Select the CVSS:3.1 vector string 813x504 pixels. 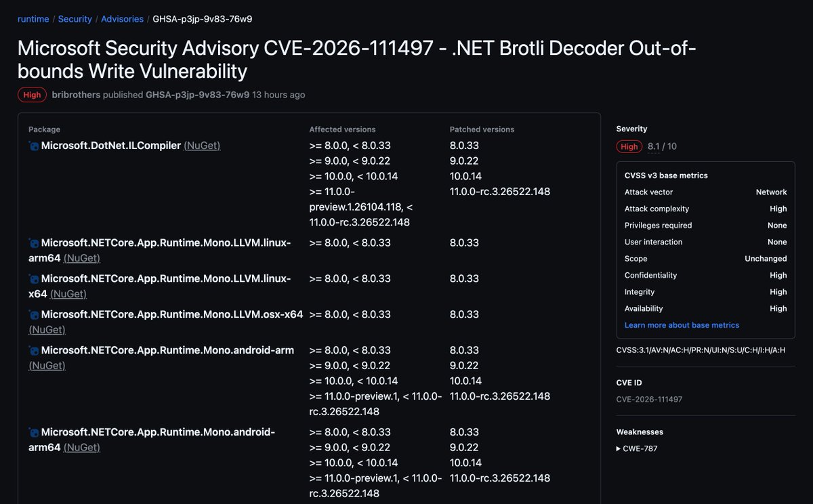(x=701, y=350)
